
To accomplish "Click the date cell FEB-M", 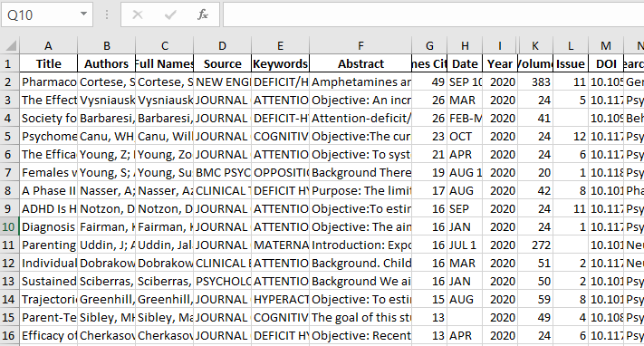I will [x=465, y=119].
